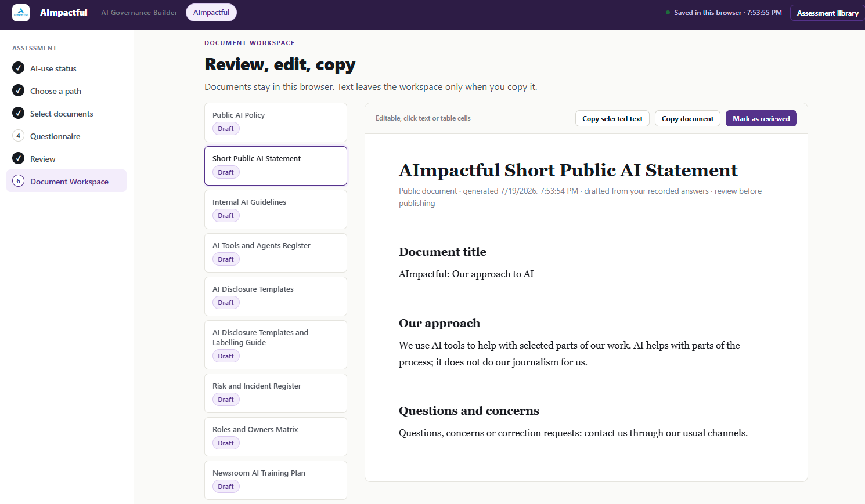Click the Draft badge on the Labelling Guide card
This screenshot has width=865, height=504.
(x=226, y=356)
